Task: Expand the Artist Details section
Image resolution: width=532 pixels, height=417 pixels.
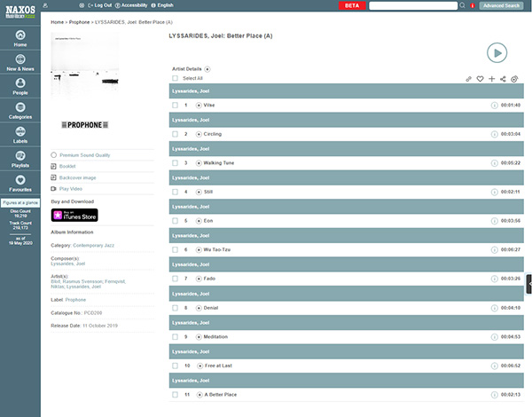Action: pos(207,68)
